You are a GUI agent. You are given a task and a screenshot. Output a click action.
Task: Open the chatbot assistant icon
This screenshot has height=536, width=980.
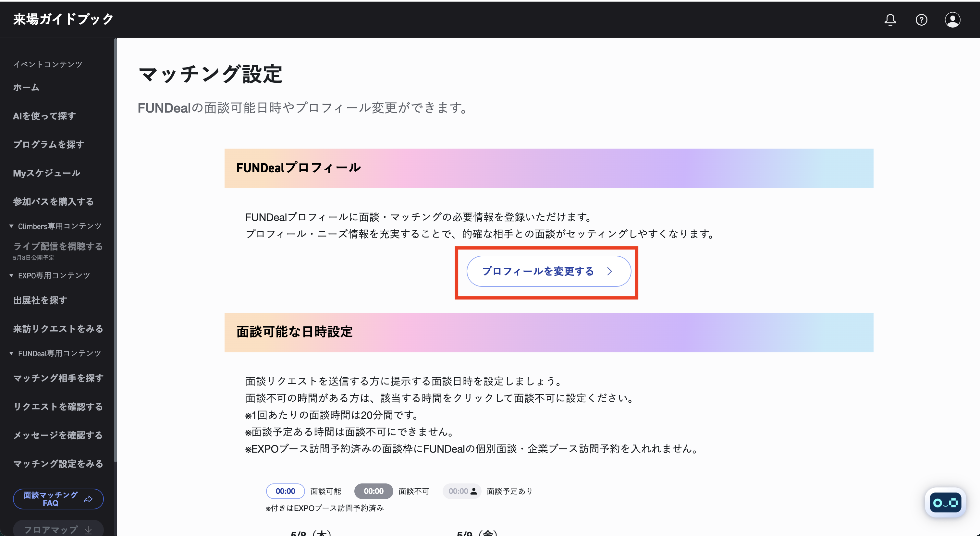click(x=945, y=503)
